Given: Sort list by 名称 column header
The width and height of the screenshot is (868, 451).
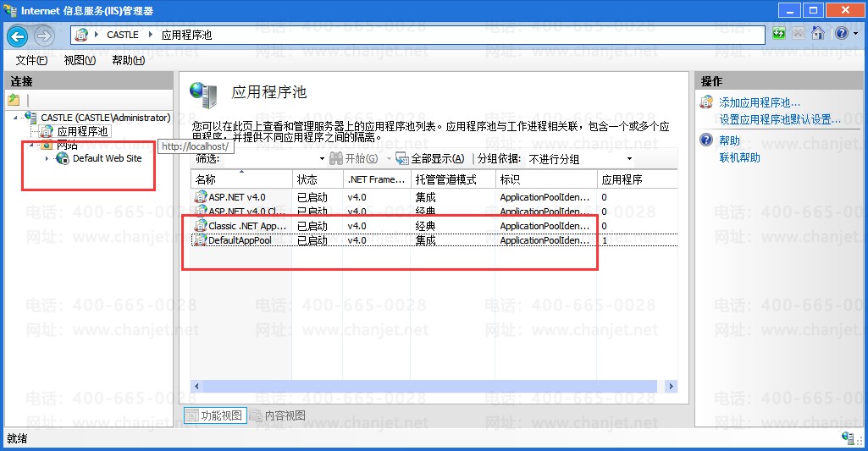Looking at the screenshot, I should 241,179.
